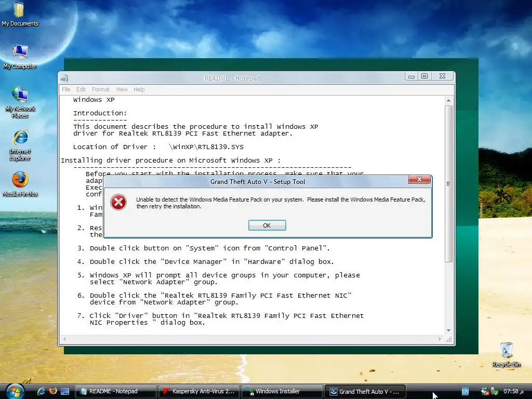532x399 pixels.
Task: Click the red error icon in dialog
Action: [x=118, y=202]
